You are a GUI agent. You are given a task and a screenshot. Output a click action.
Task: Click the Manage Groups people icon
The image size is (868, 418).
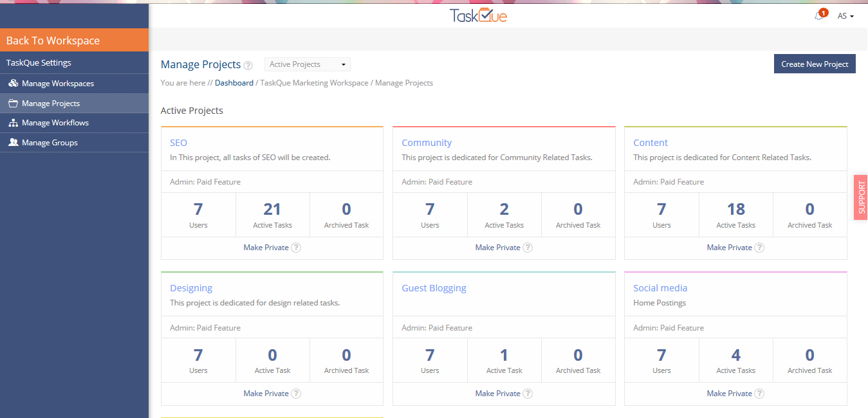(14, 142)
